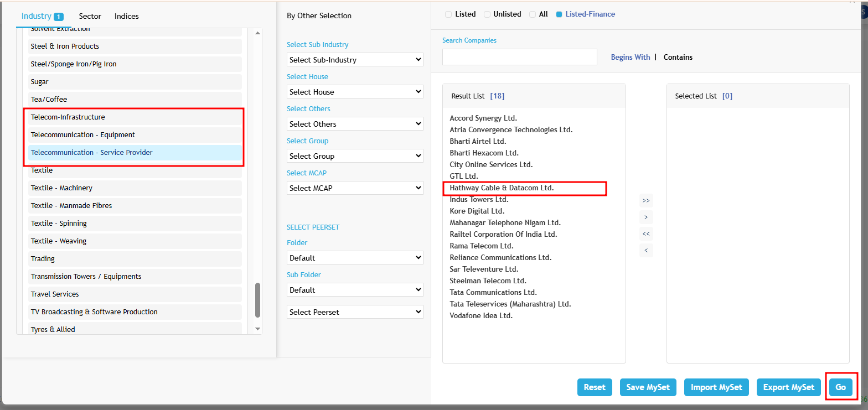Click the single left arrow (<) button
Screen dimensions: 868x410
(645, 251)
